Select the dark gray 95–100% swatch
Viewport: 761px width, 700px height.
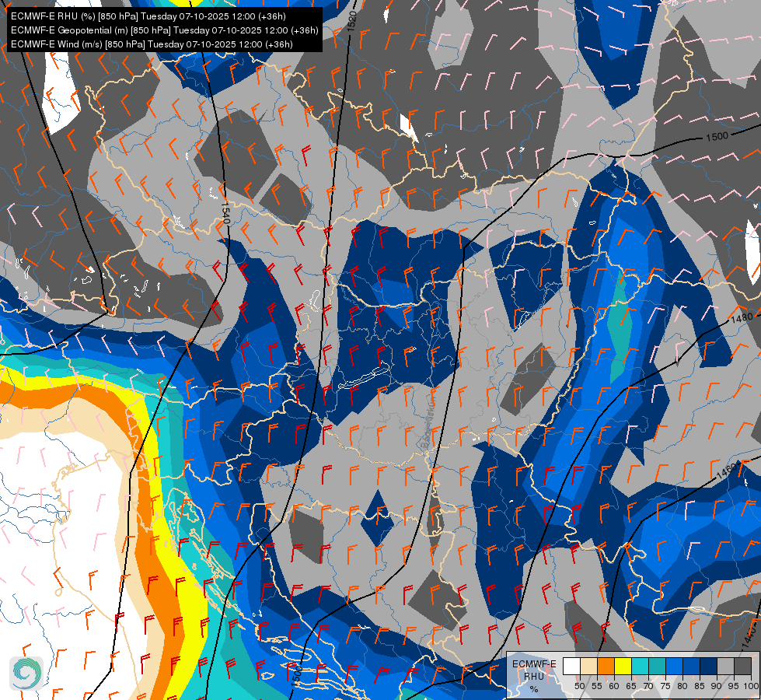pyautogui.click(x=742, y=666)
